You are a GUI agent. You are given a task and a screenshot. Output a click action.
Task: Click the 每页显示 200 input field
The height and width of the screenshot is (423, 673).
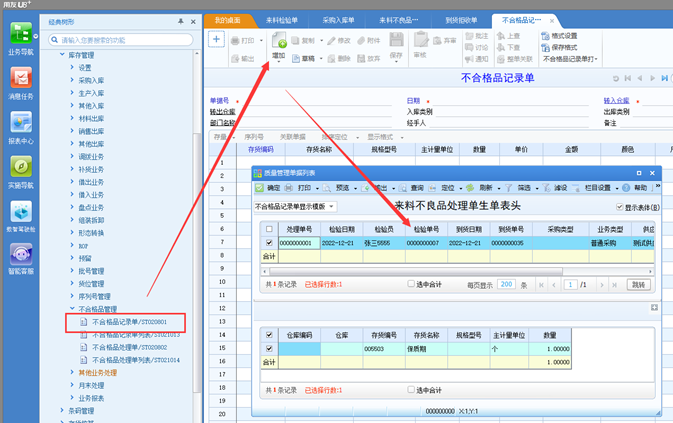(x=506, y=284)
